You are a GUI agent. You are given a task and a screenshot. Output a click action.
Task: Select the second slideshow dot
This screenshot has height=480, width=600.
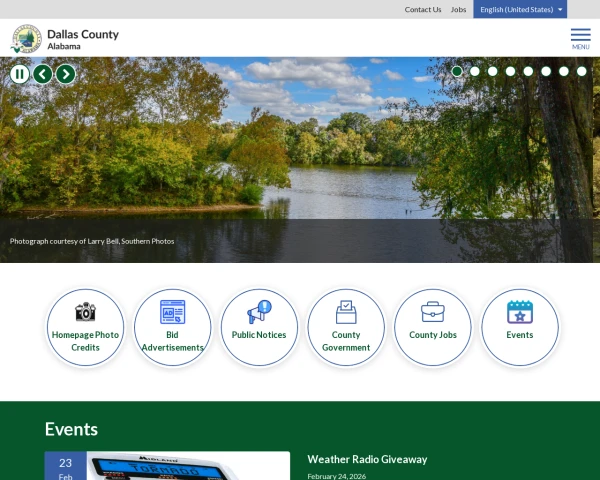[475, 71]
